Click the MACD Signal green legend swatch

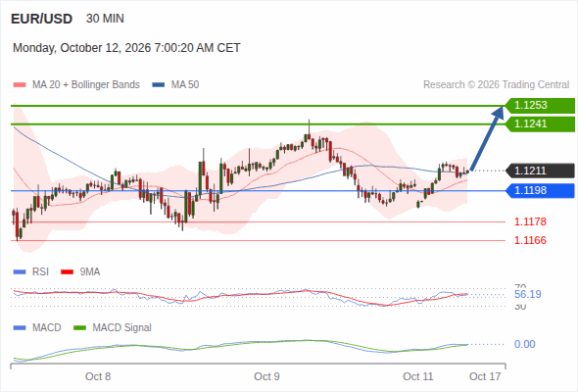(79, 327)
